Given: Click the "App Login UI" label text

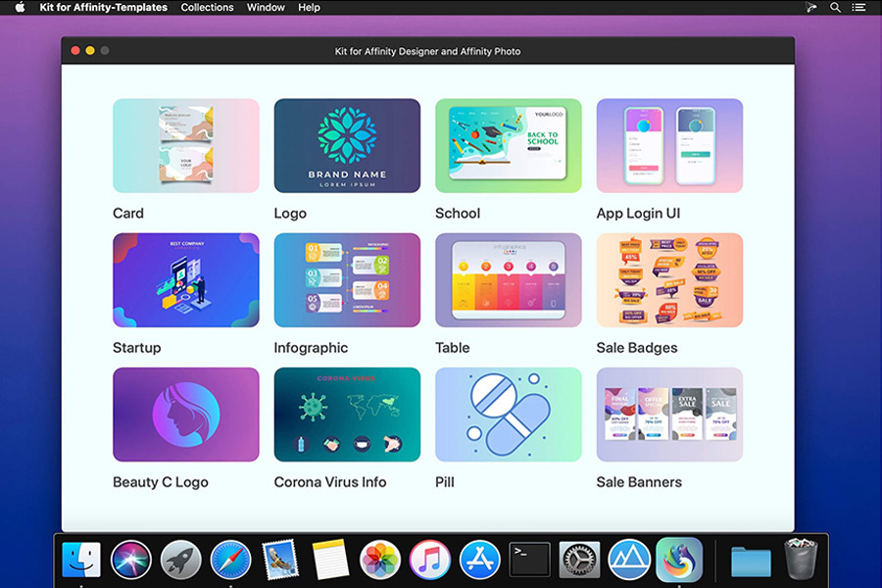Looking at the screenshot, I should 638,214.
